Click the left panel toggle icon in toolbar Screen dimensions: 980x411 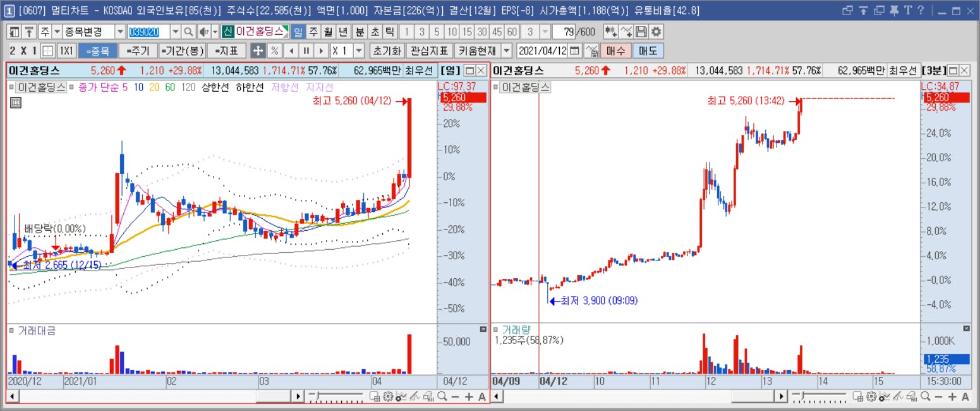(14, 32)
